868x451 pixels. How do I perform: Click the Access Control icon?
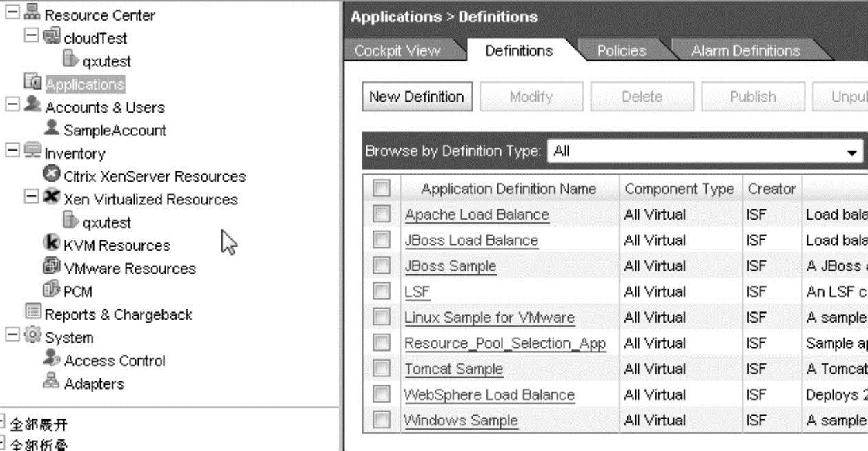52,359
